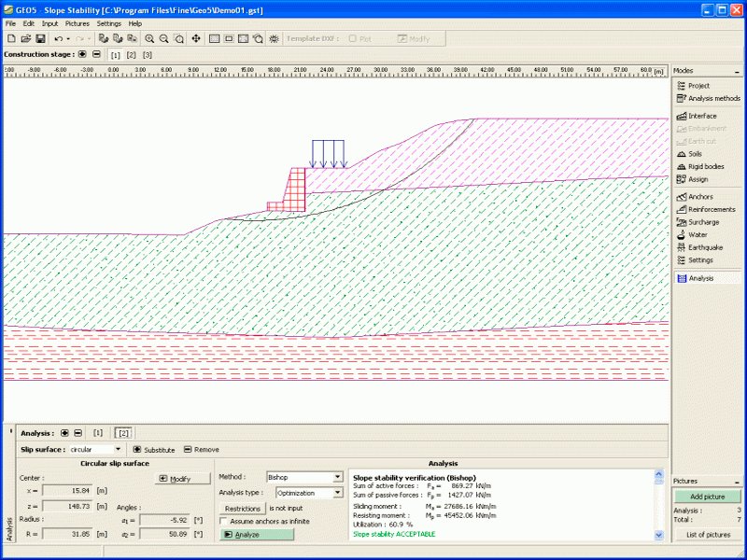Collapse the Modes panel
The image size is (747, 560).
point(737,71)
